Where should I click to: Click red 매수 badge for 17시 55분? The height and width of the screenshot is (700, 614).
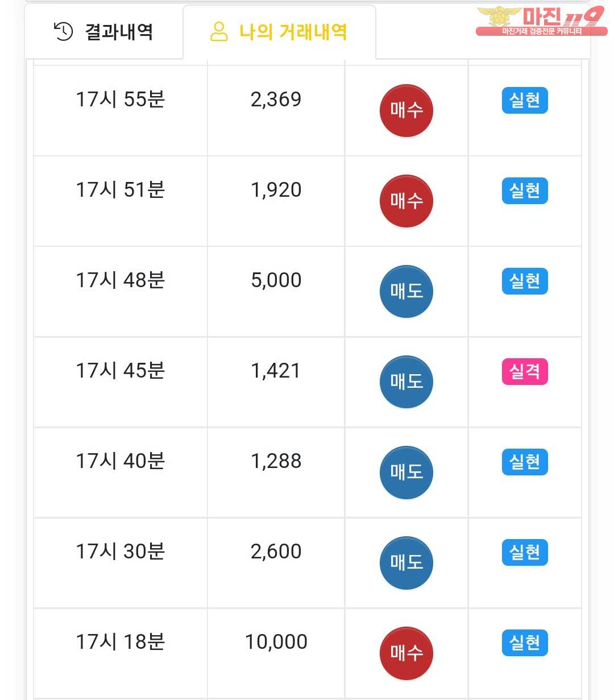pos(406,110)
